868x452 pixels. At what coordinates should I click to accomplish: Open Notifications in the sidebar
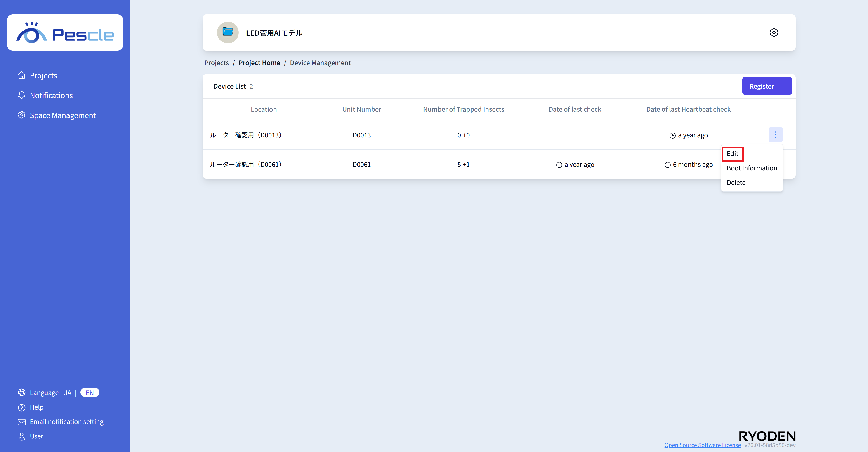click(51, 95)
